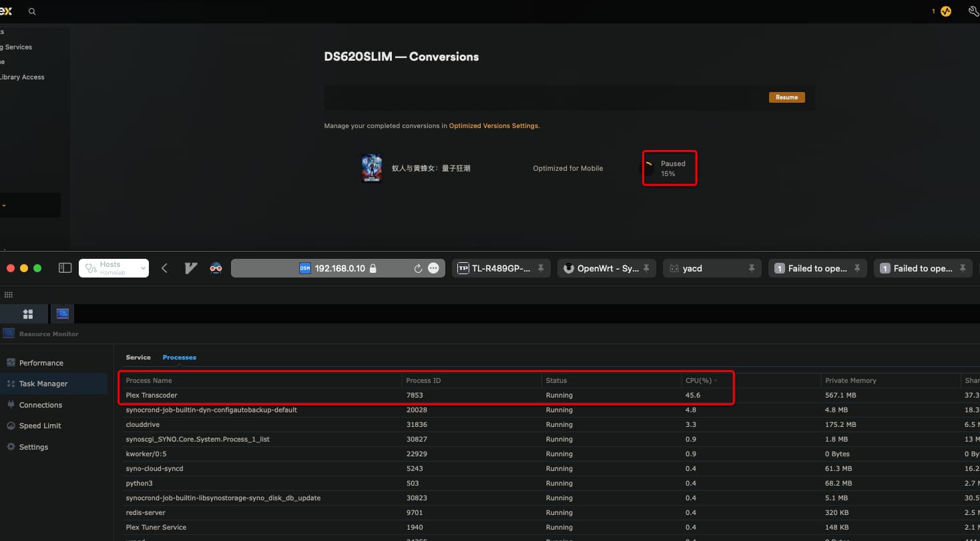Toggle CPU(%) column sort arrow
This screenshot has height=541, width=980.
point(716,381)
